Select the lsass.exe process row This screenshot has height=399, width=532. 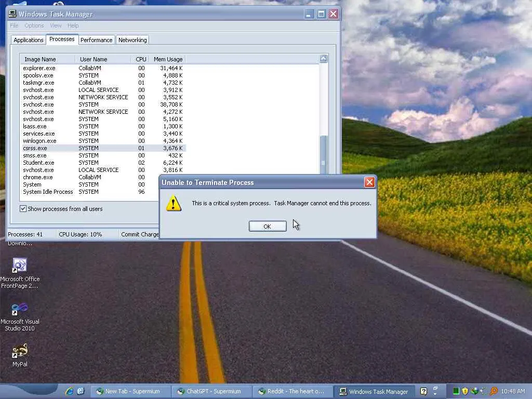[103, 126]
